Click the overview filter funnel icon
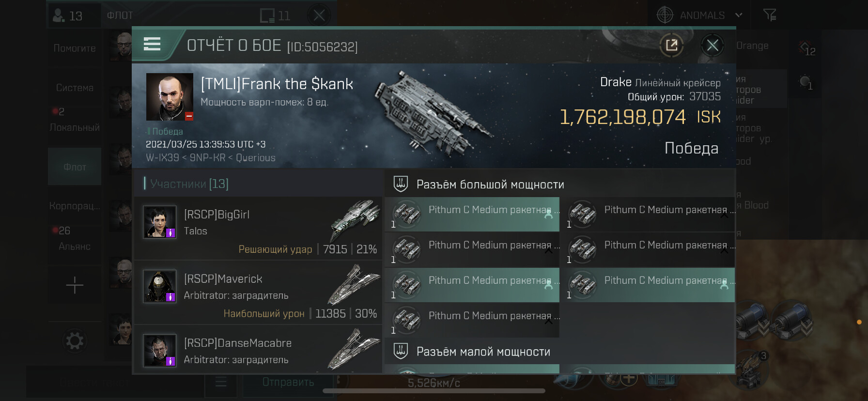The height and width of the screenshot is (401, 868). pyautogui.click(x=769, y=15)
